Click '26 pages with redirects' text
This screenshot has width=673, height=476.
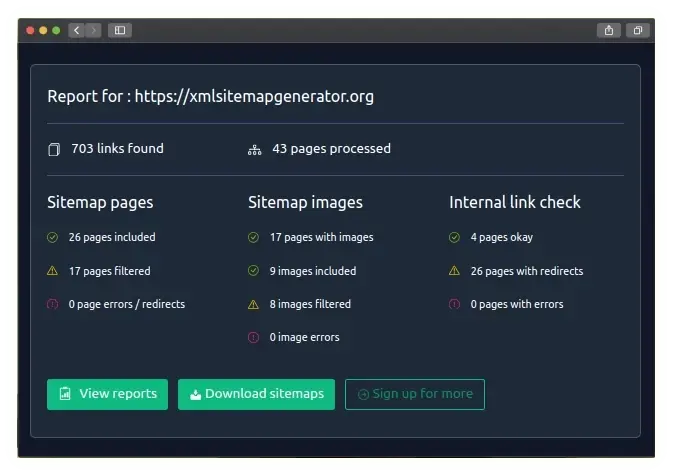[x=527, y=271]
